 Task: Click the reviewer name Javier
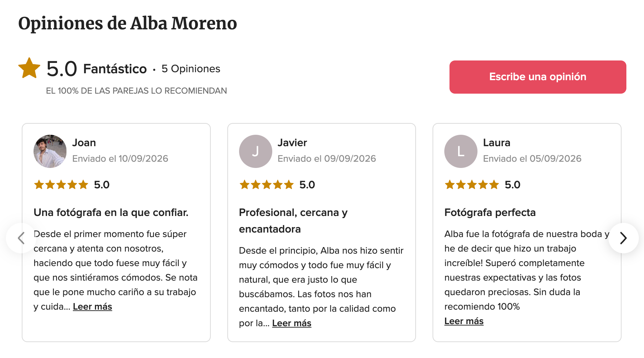292,142
